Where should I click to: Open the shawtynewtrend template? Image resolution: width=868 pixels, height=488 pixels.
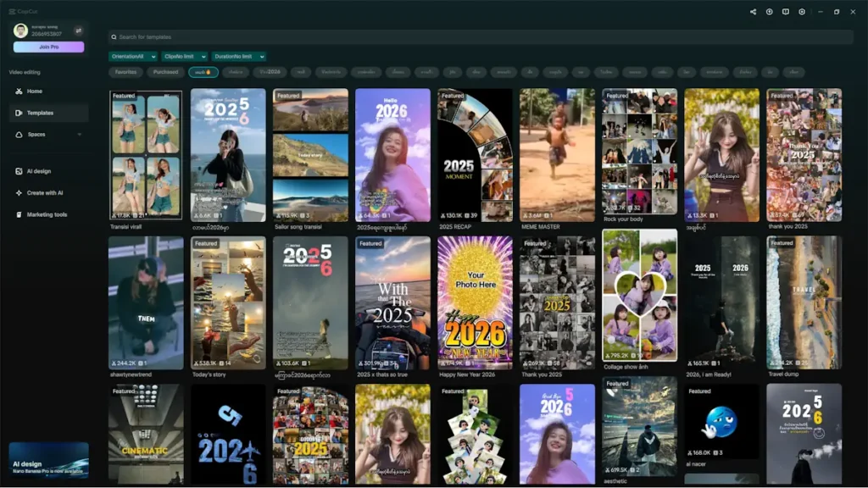[146, 302]
